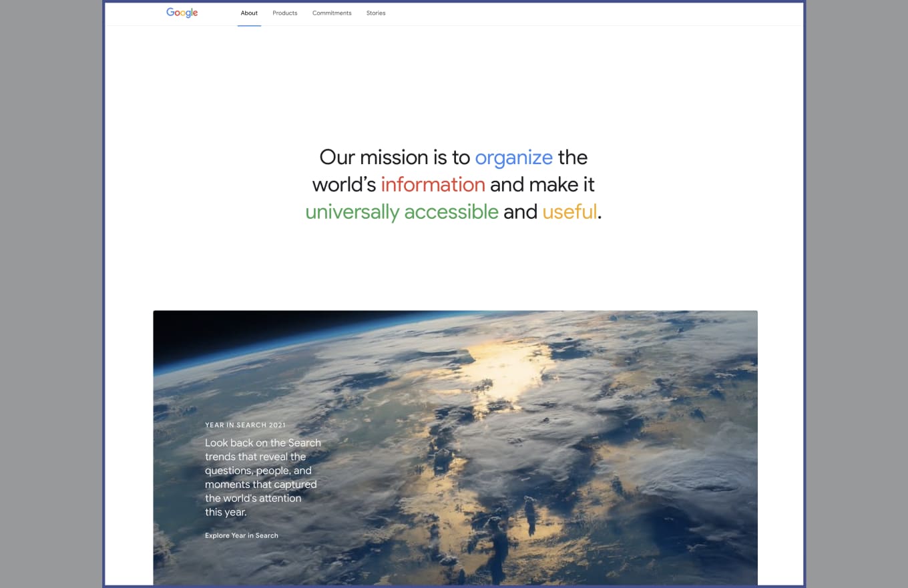Go to the Commitments tab

tap(332, 13)
